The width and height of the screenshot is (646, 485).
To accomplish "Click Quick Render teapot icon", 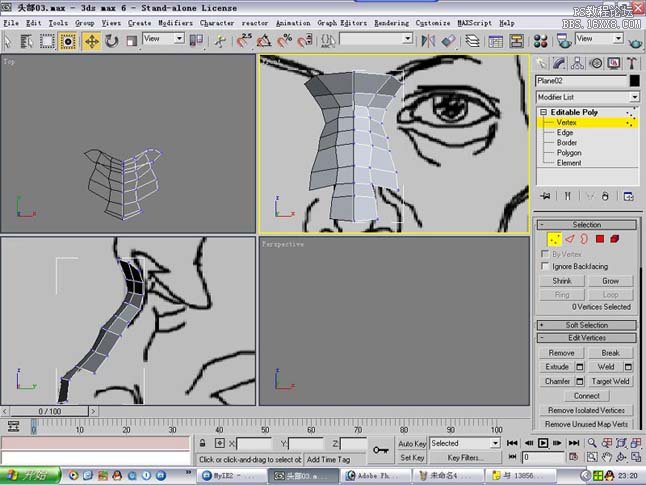I will coord(634,42).
